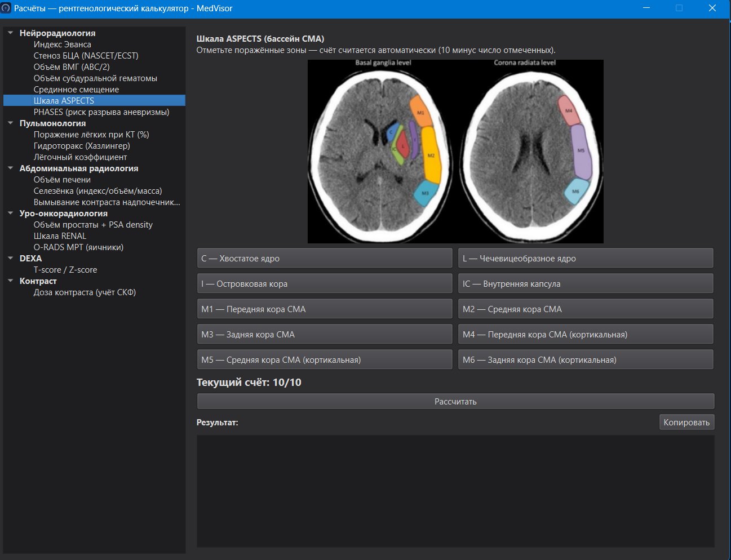Screen dimensions: 731x560
Task: Select Объём субдуральной гематомы
Action: click(x=95, y=78)
